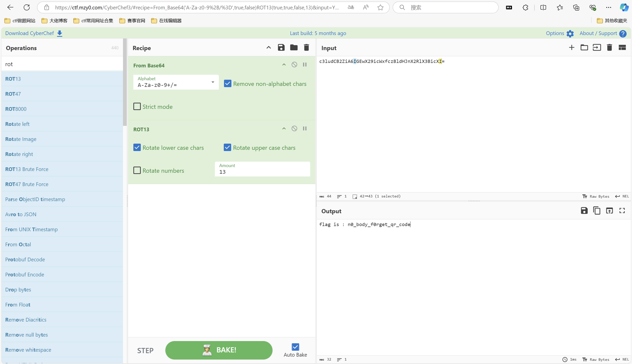This screenshot has width=632, height=364.
Task: Select Rotate Image operation
Action: point(62,139)
